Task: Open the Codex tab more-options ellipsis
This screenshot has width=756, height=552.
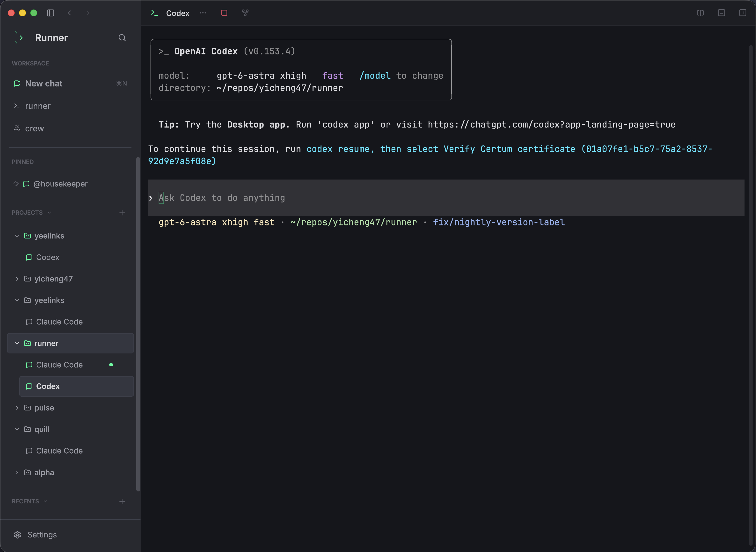Action: tap(203, 13)
